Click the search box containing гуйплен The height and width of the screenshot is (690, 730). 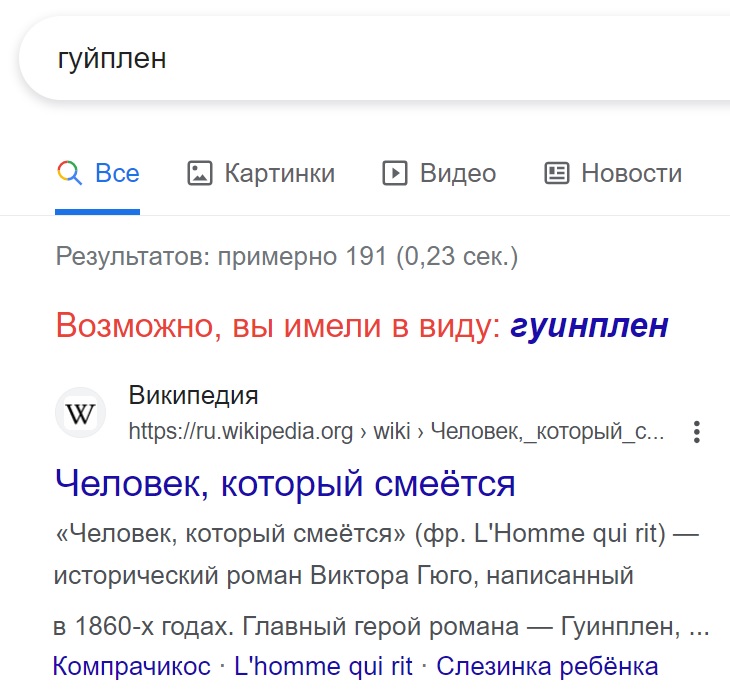(374, 58)
